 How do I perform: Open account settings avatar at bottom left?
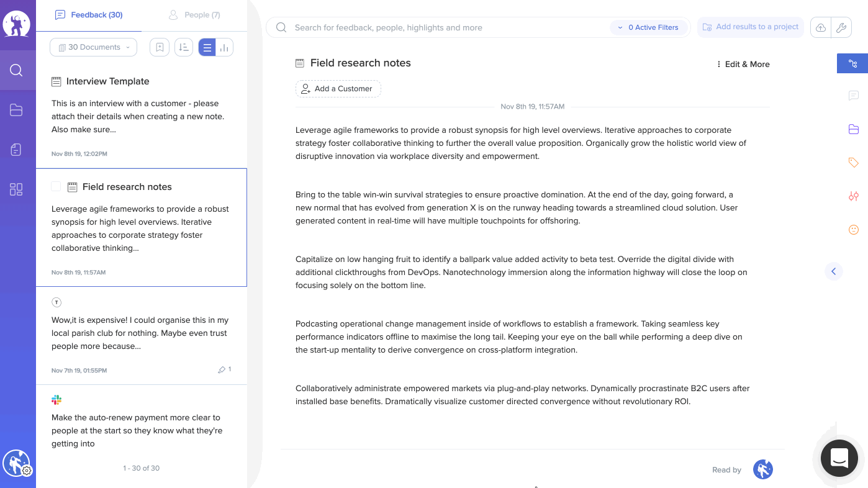click(17, 463)
